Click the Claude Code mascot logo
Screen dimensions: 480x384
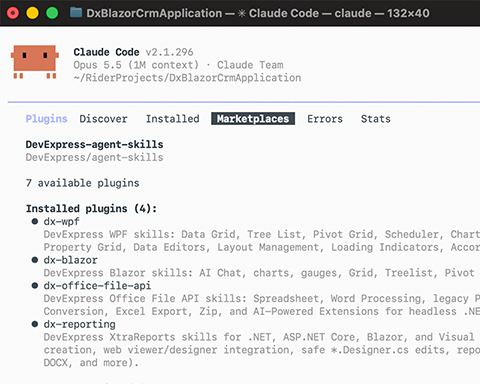click(x=35, y=62)
